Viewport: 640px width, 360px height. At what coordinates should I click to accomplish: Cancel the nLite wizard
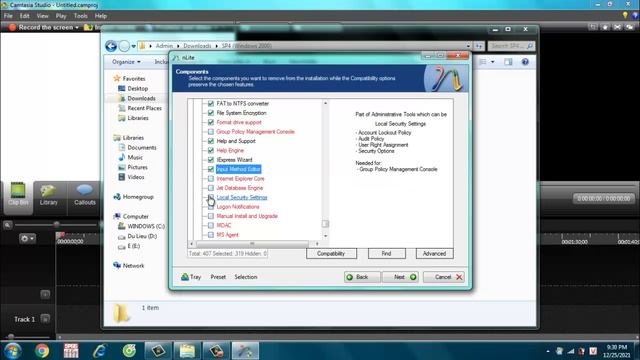coord(444,277)
